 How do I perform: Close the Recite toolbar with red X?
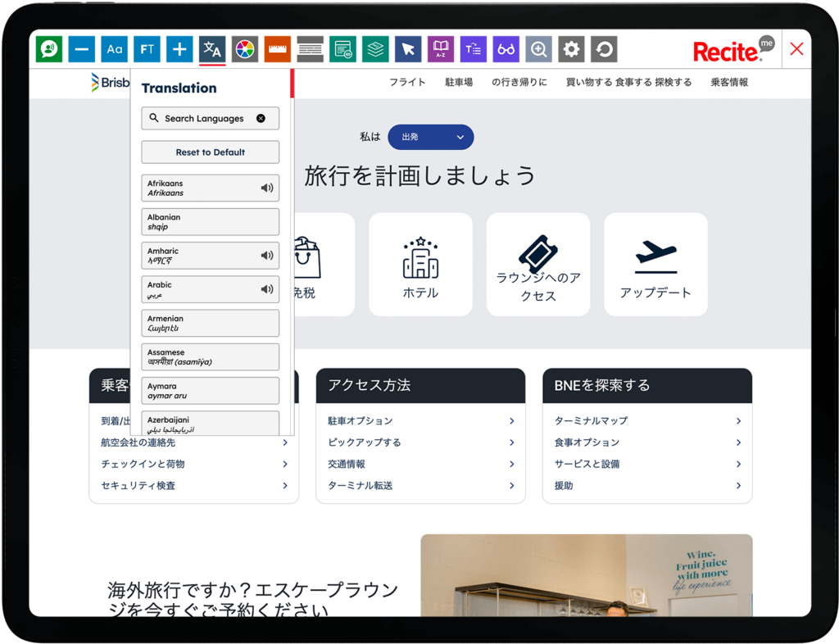click(796, 49)
